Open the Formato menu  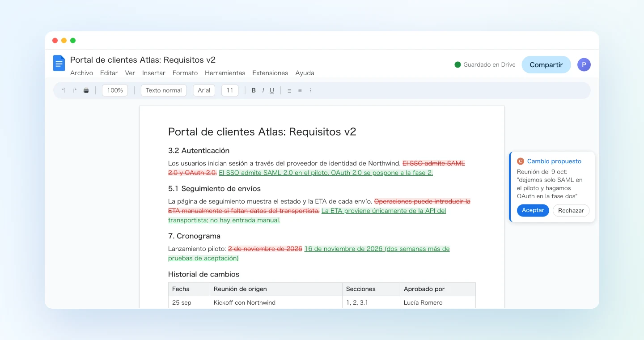click(185, 73)
